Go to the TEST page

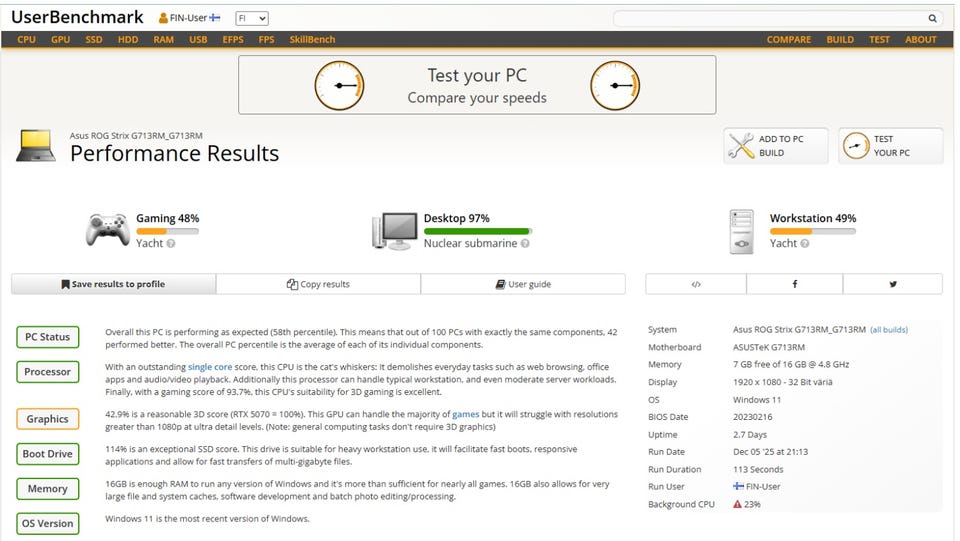tap(879, 39)
